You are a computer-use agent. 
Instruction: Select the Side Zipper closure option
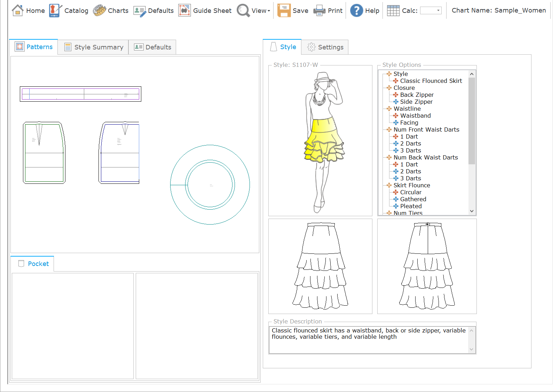pyautogui.click(x=416, y=102)
